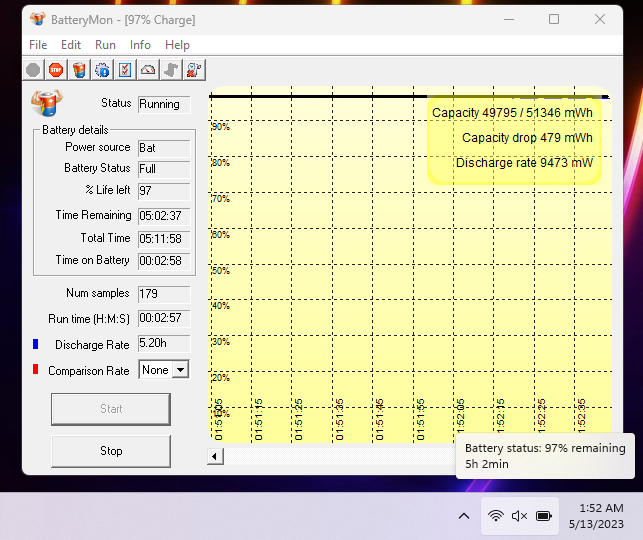The width and height of the screenshot is (643, 540).
Task: Click the 90% graph axis label
Action: (221, 126)
